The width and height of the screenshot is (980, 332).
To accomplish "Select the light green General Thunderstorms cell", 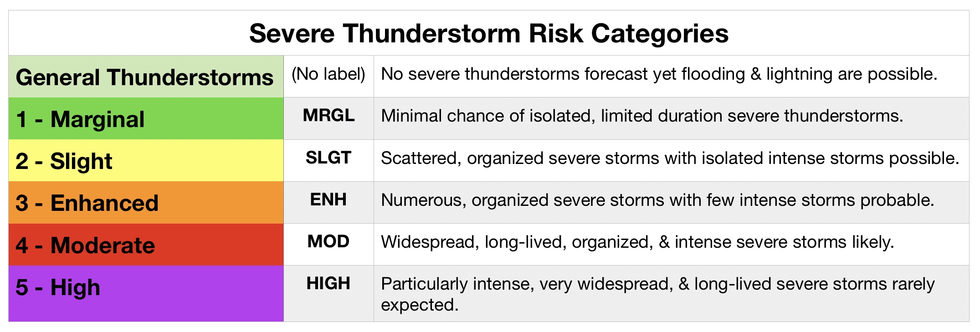I will [x=145, y=77].
